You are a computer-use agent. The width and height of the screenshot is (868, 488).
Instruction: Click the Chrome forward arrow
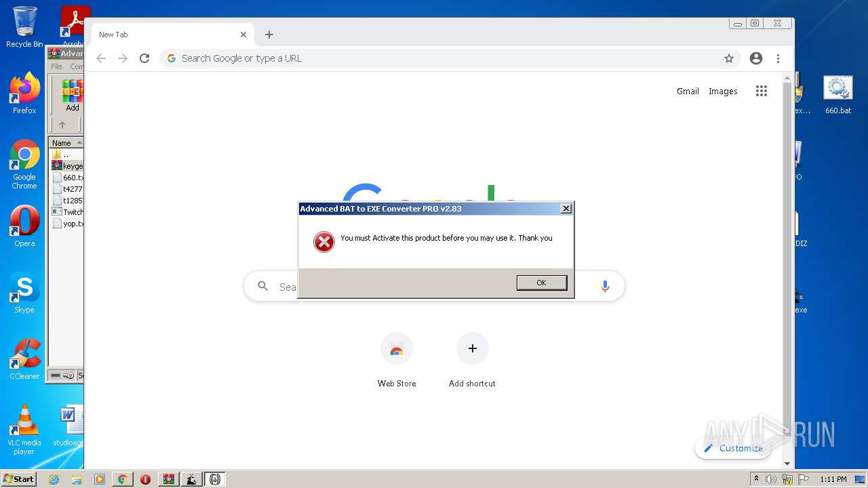[x=123, y=58]
